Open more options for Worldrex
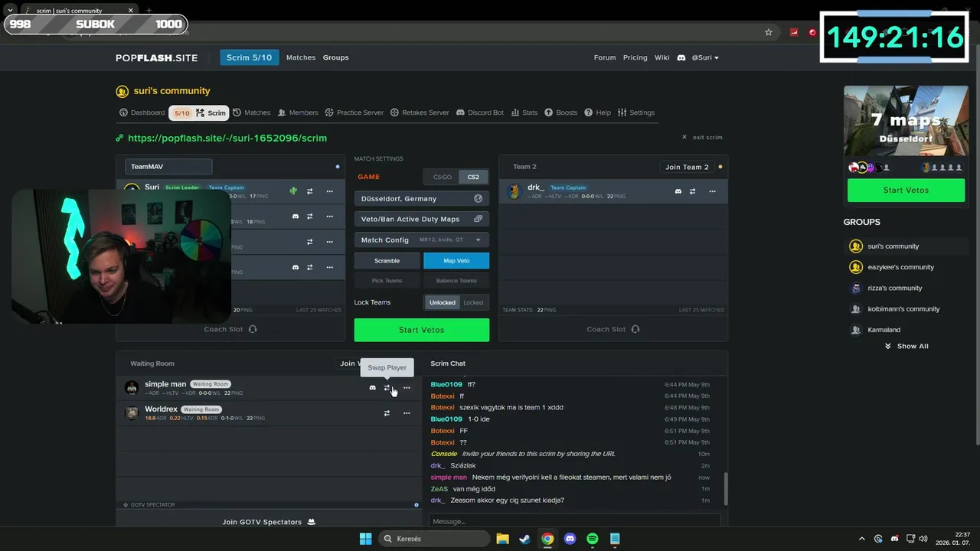Screen dimensions: 980x551 [407, 413]
